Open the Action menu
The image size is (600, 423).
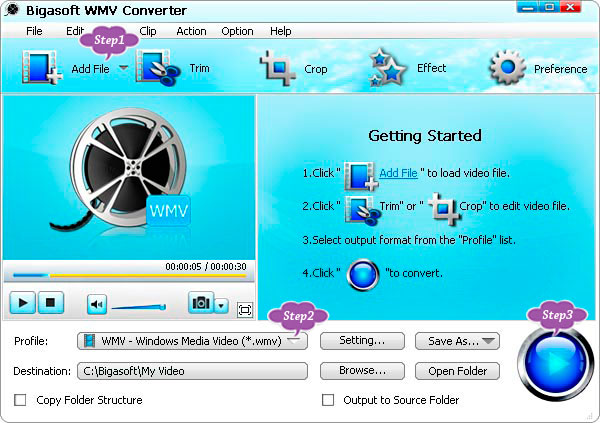coord(191,31)
